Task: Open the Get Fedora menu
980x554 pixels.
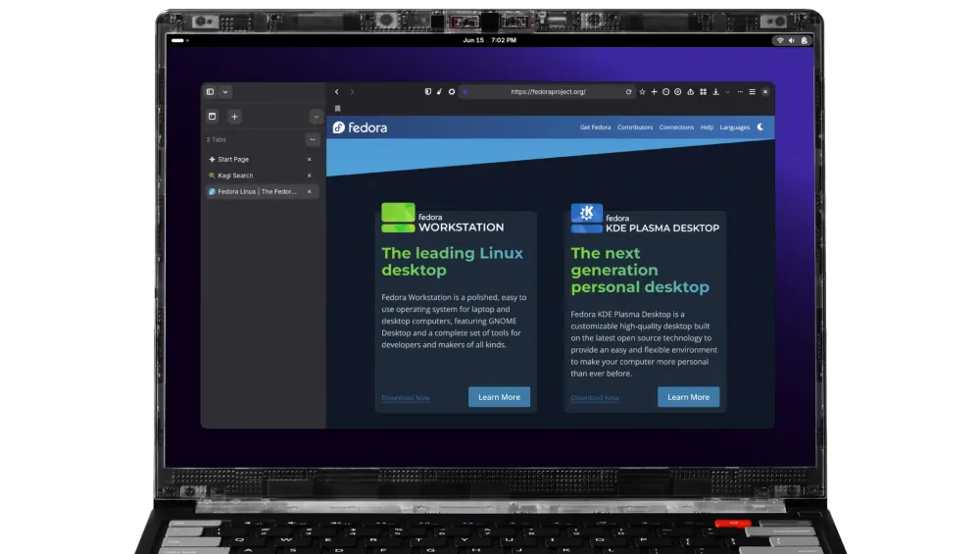Action: [595, 127]
